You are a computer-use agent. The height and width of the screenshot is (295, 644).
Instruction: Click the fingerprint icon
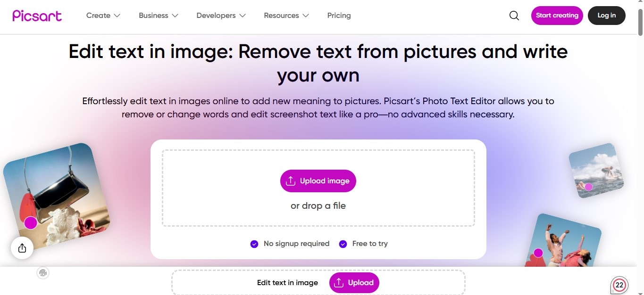[43, 273]
